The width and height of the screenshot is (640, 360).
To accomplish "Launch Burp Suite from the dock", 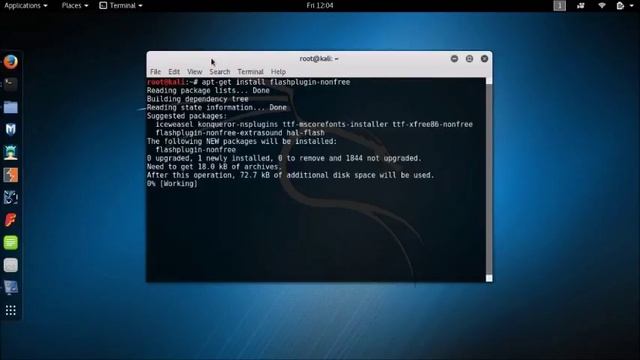I will (x=11, y=175).
